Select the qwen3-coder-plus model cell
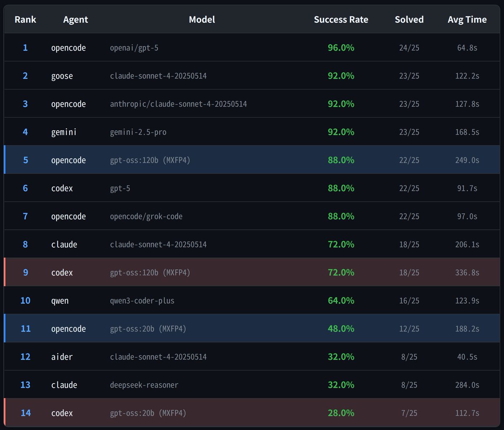The height and width of the screenshot is (430, 504). pyautogui.click(x=142, y=301)
